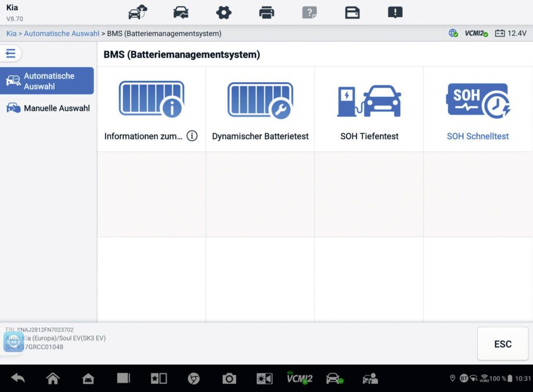Click the info circle beside Informationen zum
This screenshot has height=392, width=533.
click(x=192, y=136)
